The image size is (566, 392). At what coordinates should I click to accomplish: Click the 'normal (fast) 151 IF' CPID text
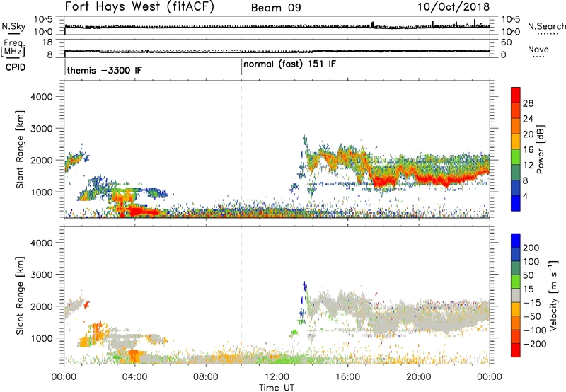point(289,64)
